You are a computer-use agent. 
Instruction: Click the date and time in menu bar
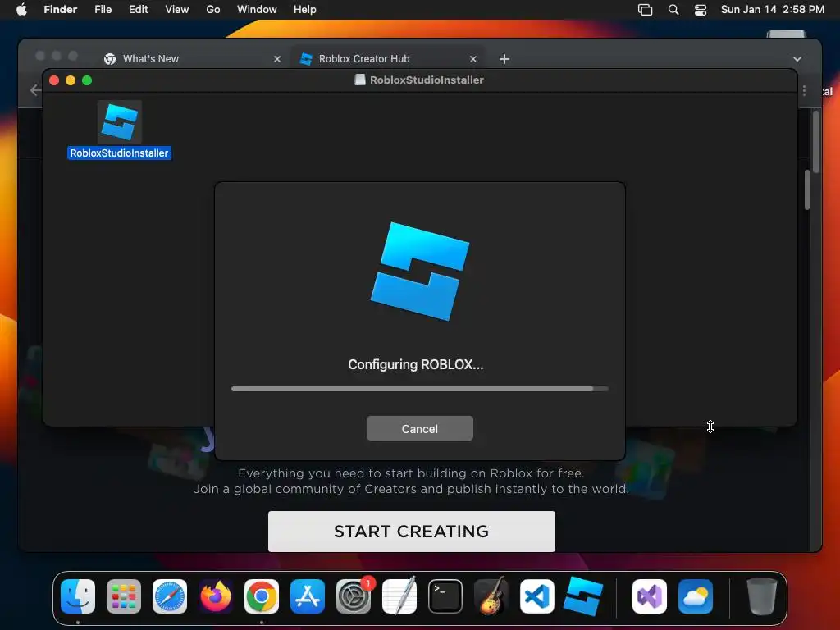click(772, 10)
